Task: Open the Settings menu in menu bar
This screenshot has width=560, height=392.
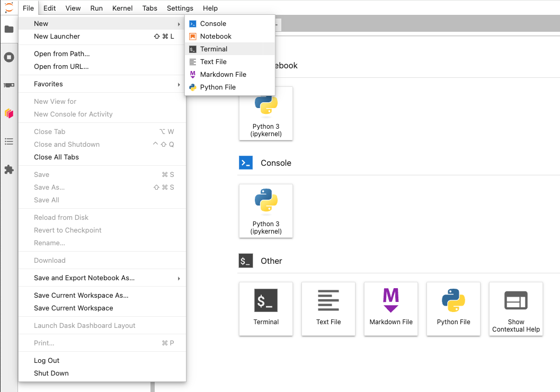Action: click(180, 8)
